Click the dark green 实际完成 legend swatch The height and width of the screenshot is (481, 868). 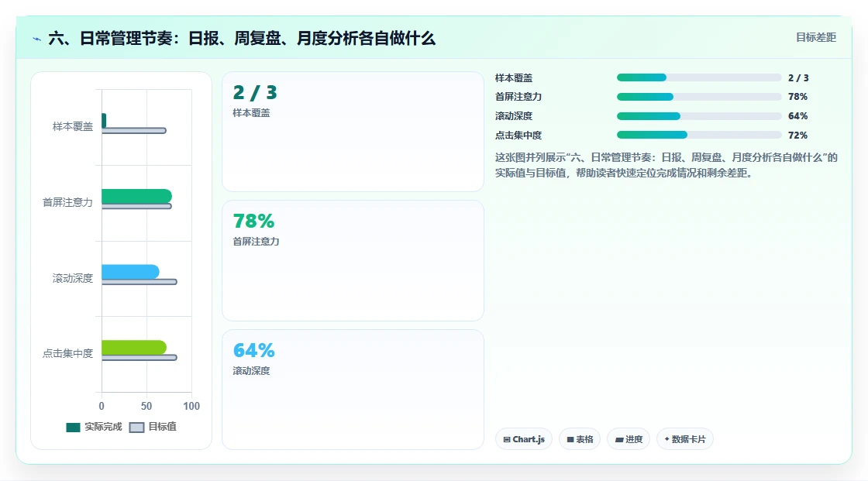point(73,428)
